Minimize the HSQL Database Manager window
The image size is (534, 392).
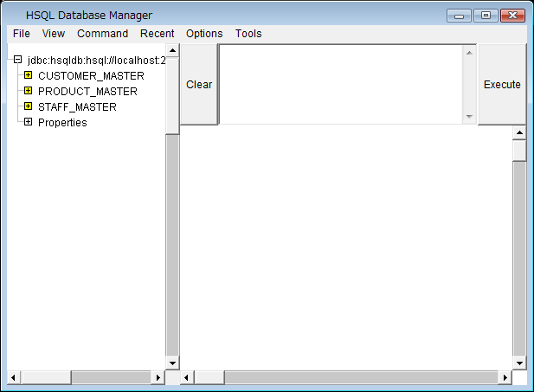(459, 16)
